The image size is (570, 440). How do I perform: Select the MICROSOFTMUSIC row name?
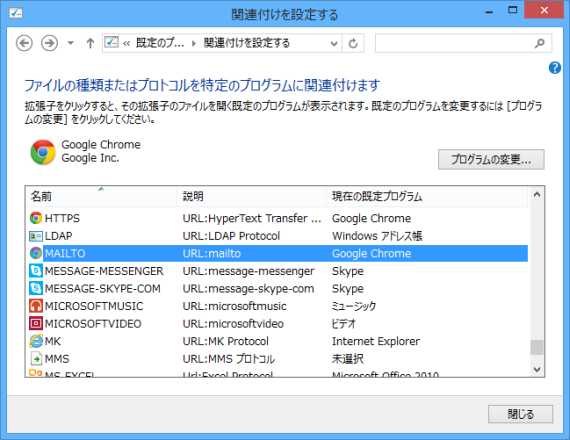[x=94, y=306]
